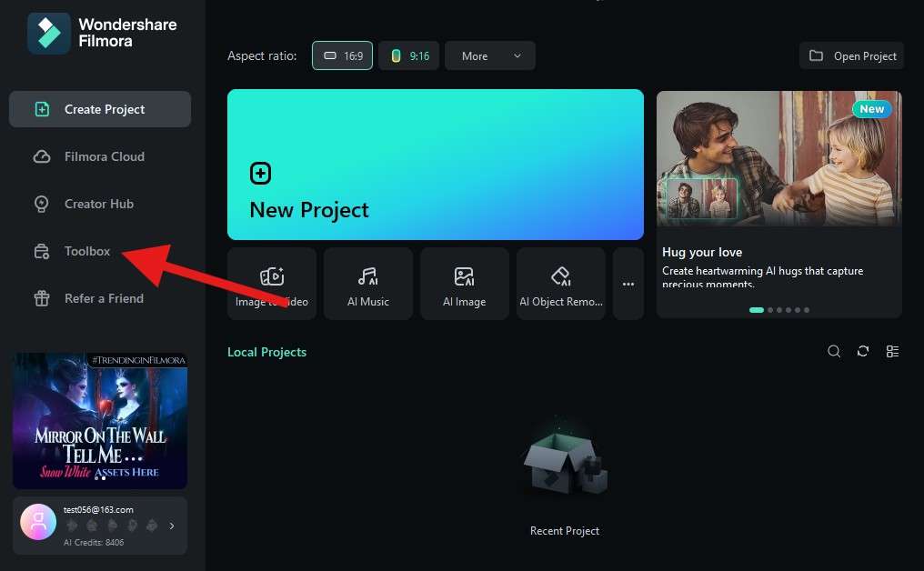This screenshot has width=924, height=571.
Task: Start a New Project from the teal card
Action: (x=436, y=165)
